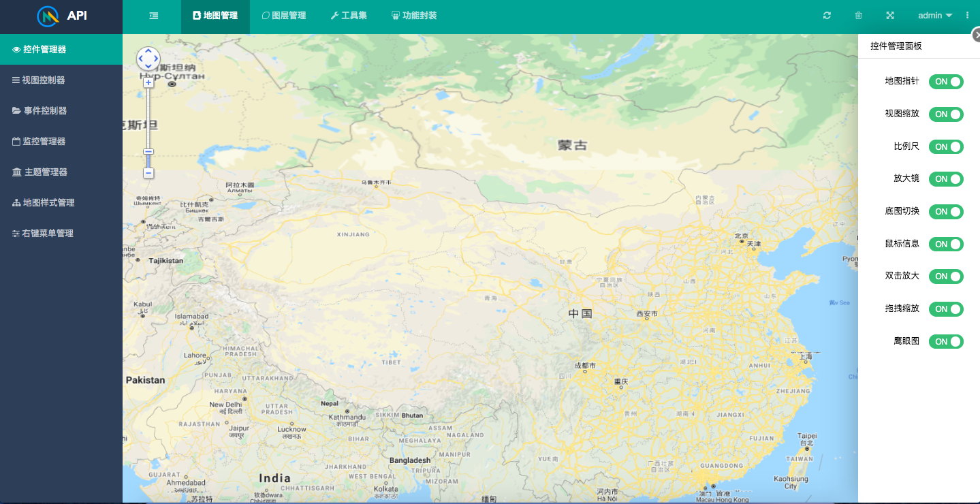Open 事件控制器 via its folder icon

click(x=15, y=110)
